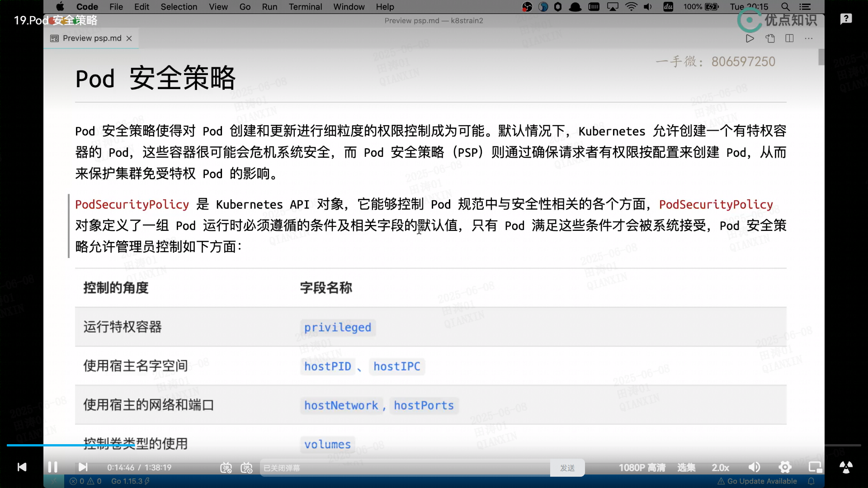Click the help question mark icon
868x488 pixels.
846,19
